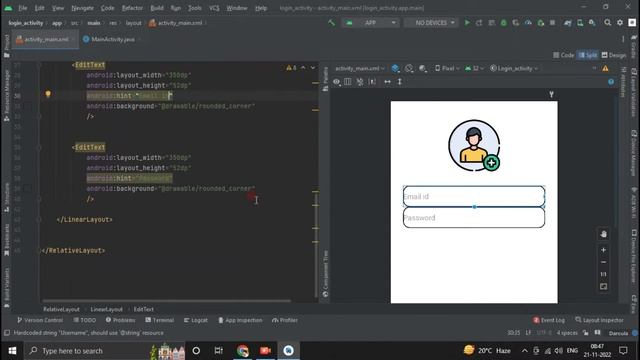Image resolution: width=640 pixels, height=360 pixels.
Task: Open the Login_activity theme dropdown
Action: pos(514,69)
